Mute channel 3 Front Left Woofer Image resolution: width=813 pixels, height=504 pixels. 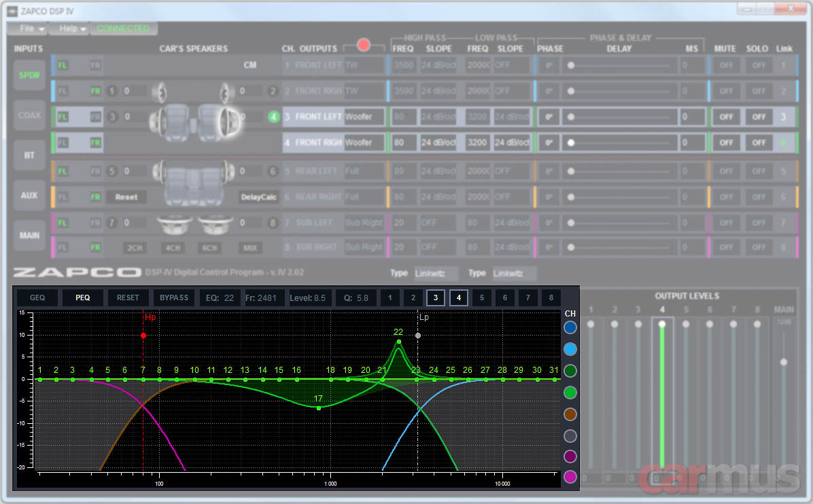coord(726,117)
